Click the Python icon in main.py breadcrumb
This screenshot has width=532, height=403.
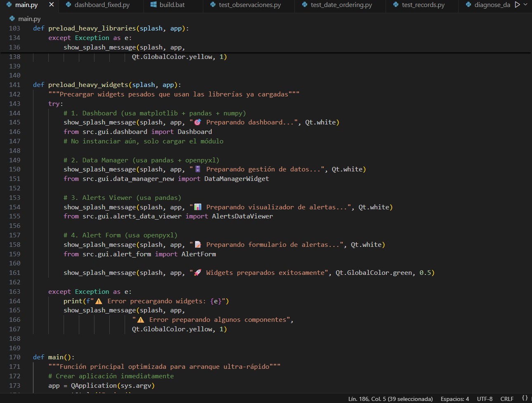click(x=12, y=19)
